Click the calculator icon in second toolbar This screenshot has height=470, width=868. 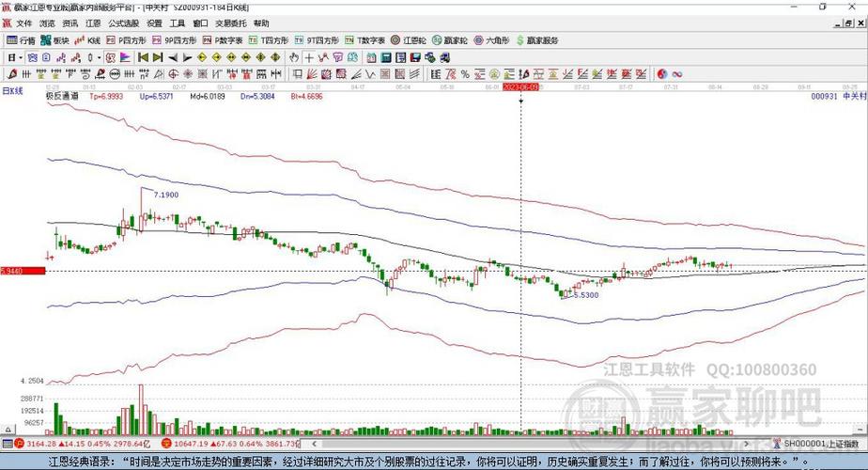[386, 57]
